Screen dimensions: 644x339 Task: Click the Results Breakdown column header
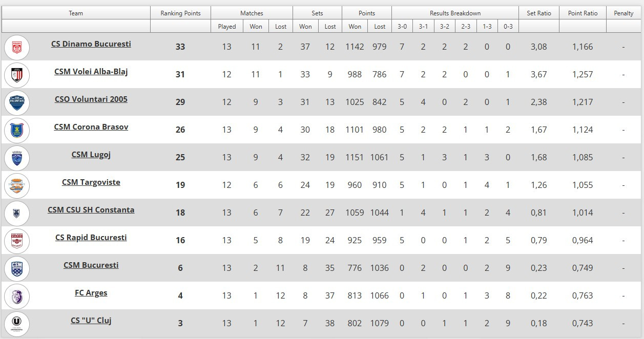pos(455,13)
